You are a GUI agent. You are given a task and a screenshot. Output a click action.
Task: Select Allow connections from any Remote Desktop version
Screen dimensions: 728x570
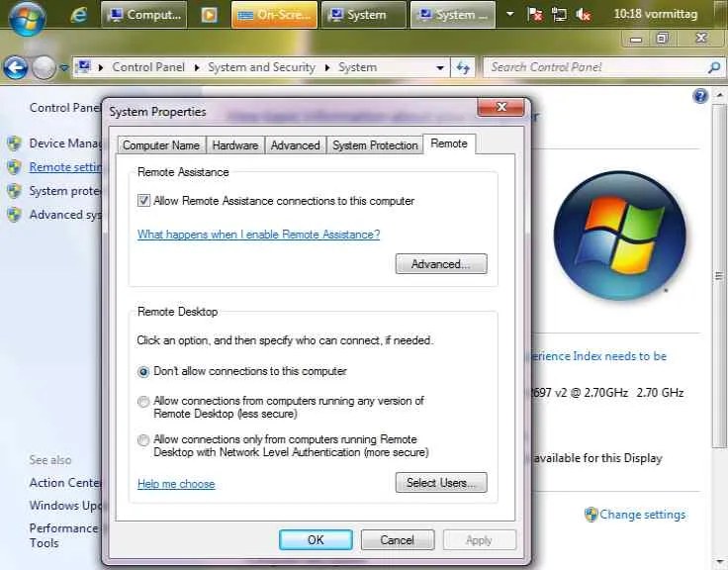click(143, 402)
